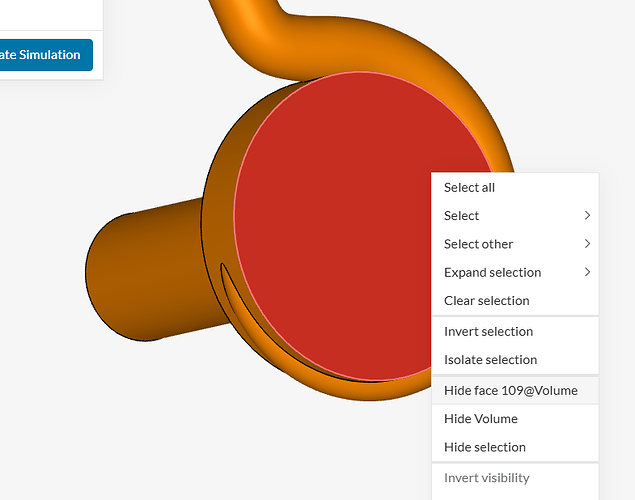The height and width of the screenshot is (500, 635).
Task: Open the Expand selection entry
Action: tap(515, 272)
